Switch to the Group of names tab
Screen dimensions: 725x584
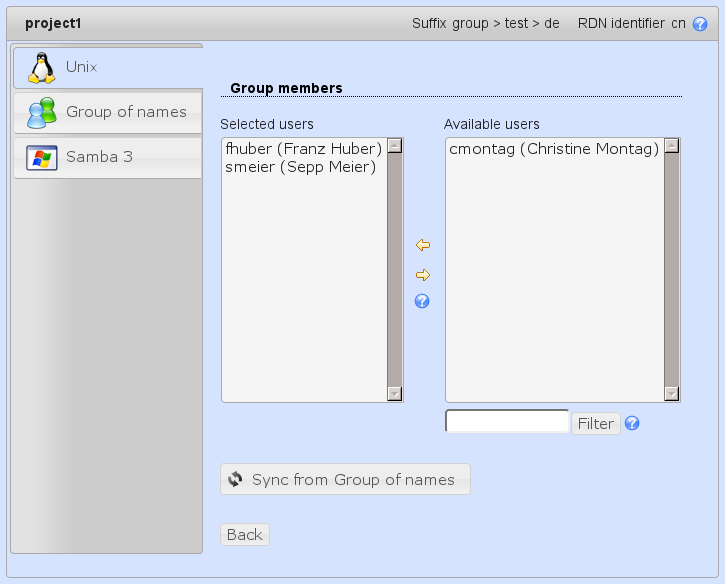pyautogui.click(x=108, y=112)
